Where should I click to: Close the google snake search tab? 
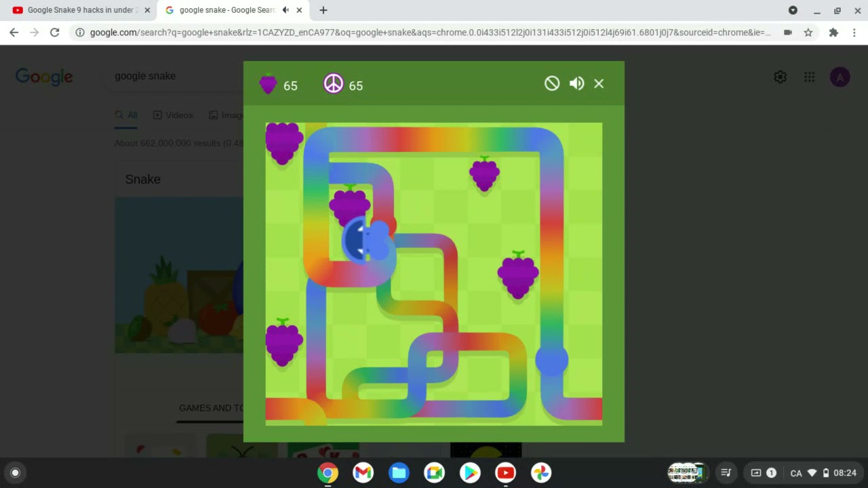[x=299, y=10]
